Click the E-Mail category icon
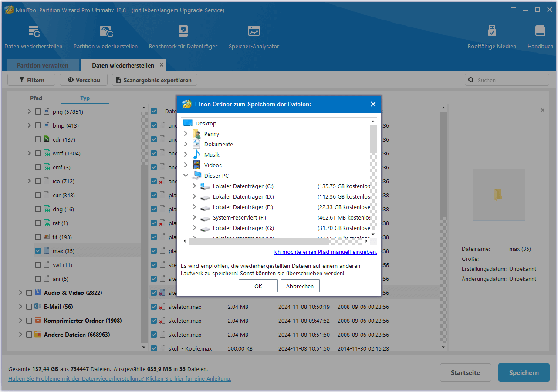558x392 pixels. (x=38, y=307)
